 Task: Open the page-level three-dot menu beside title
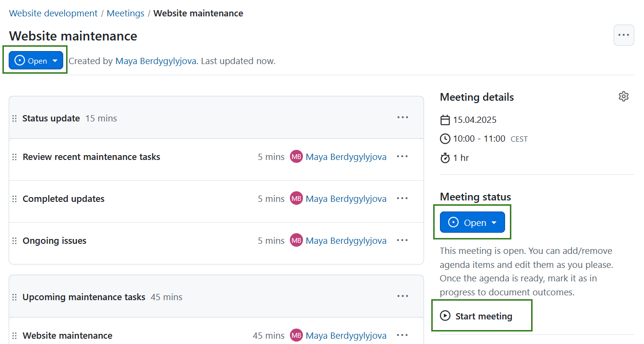click(624, 35)
